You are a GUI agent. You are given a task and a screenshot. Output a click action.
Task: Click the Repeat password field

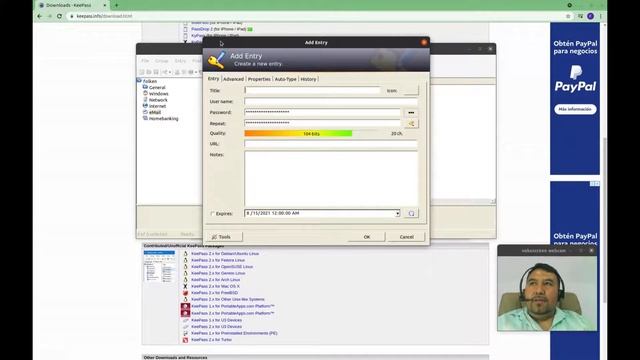pyautogui.click(x=322, y=123)
